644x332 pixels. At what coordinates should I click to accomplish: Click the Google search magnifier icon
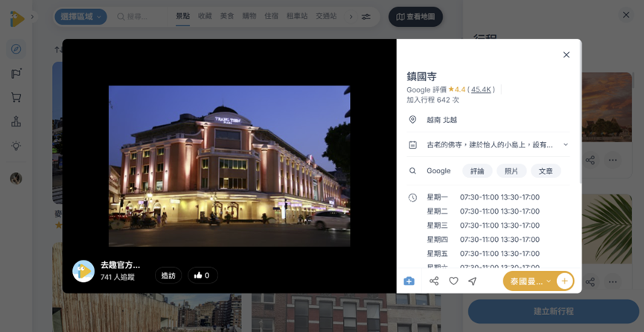[x=412, y=171]
